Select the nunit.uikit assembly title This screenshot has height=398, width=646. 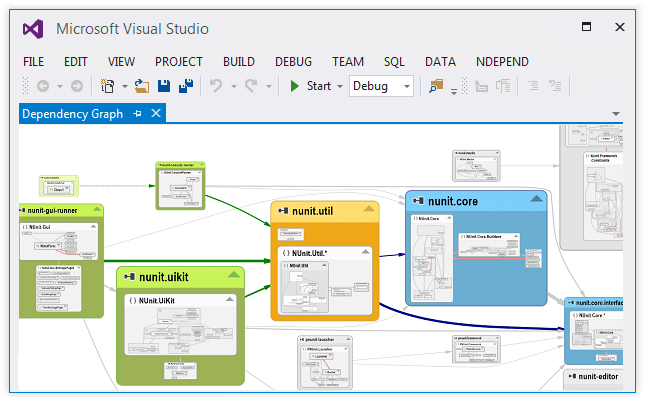coord(164,277)
